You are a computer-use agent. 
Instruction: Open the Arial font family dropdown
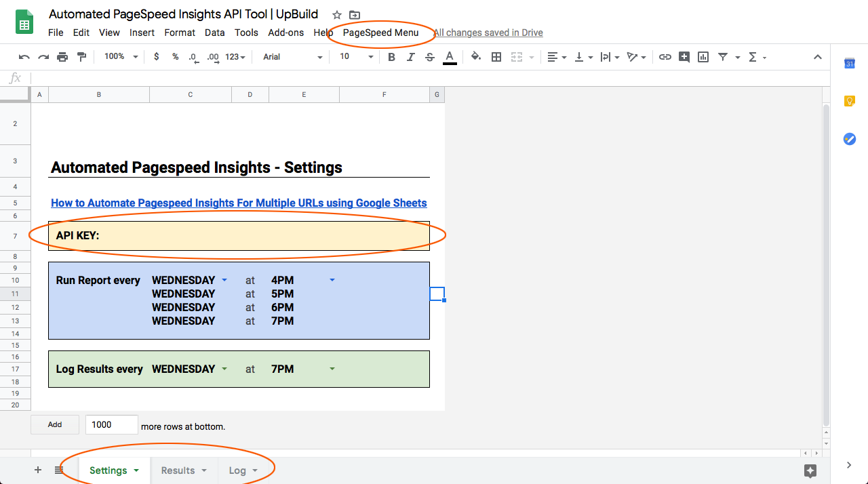click(292, 57)
